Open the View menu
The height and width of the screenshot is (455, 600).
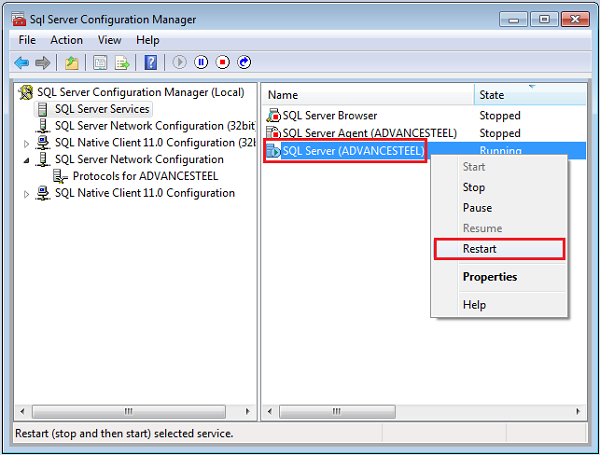pos(109,40)
